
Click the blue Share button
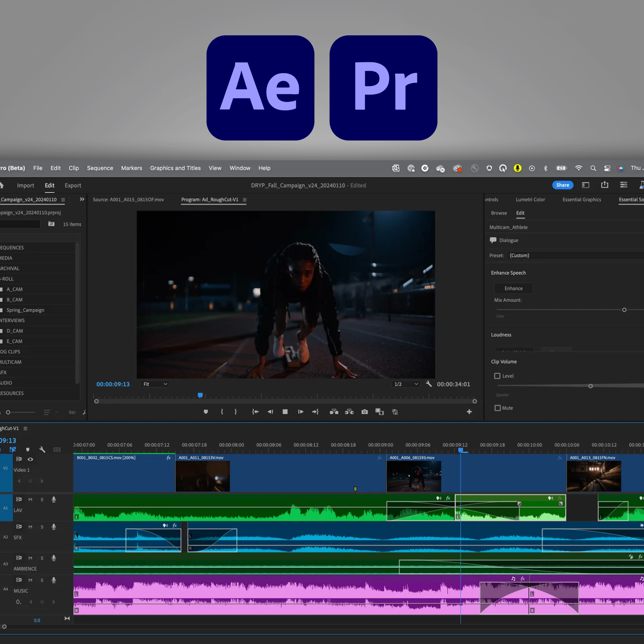(563, 185)
